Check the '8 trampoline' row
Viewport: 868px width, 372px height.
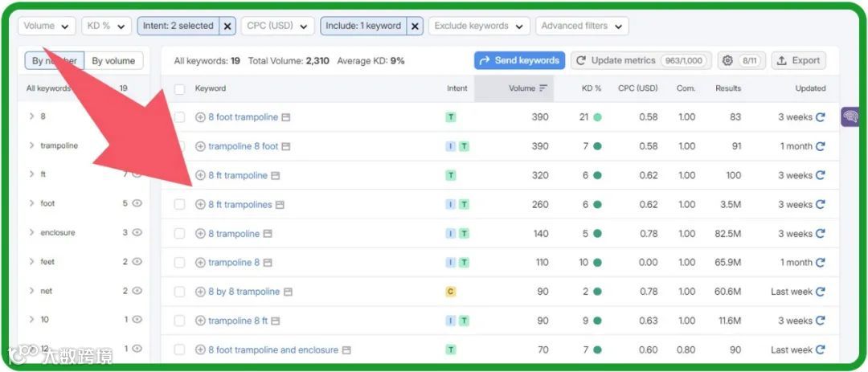tap(179, 234)
